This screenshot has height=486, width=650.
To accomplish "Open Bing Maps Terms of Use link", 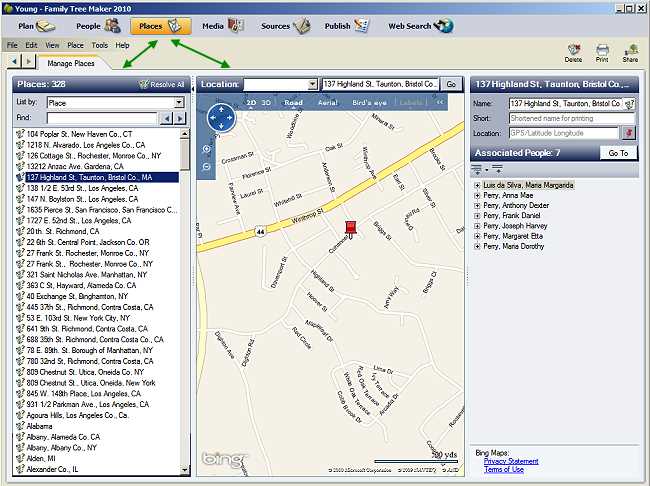I will point(504,469).
